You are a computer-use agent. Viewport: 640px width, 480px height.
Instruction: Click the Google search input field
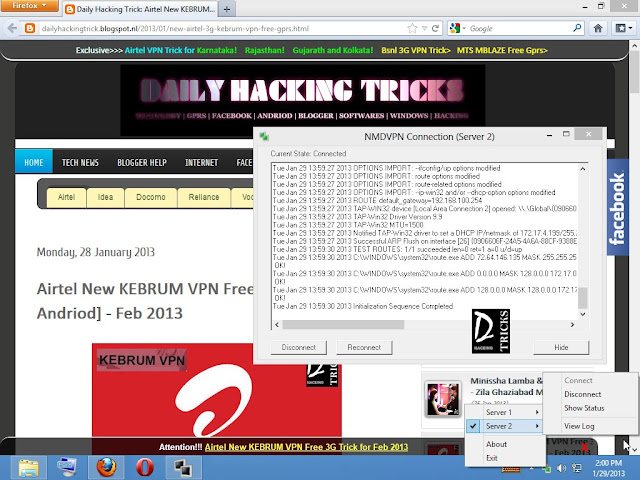[x=518, y=28]
